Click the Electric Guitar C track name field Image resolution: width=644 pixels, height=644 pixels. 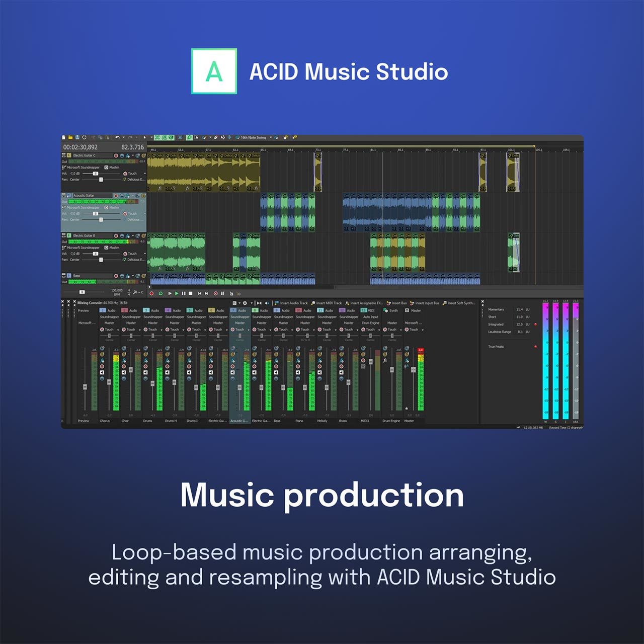click(91, 155)
